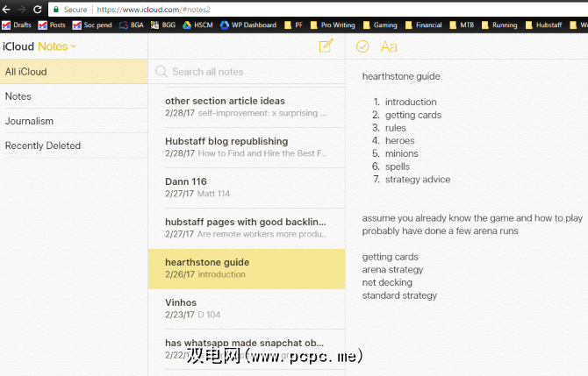Expand the MTB bookmarks folder
588x376 pixels.
pyautogui.click(x=462, y=25)
